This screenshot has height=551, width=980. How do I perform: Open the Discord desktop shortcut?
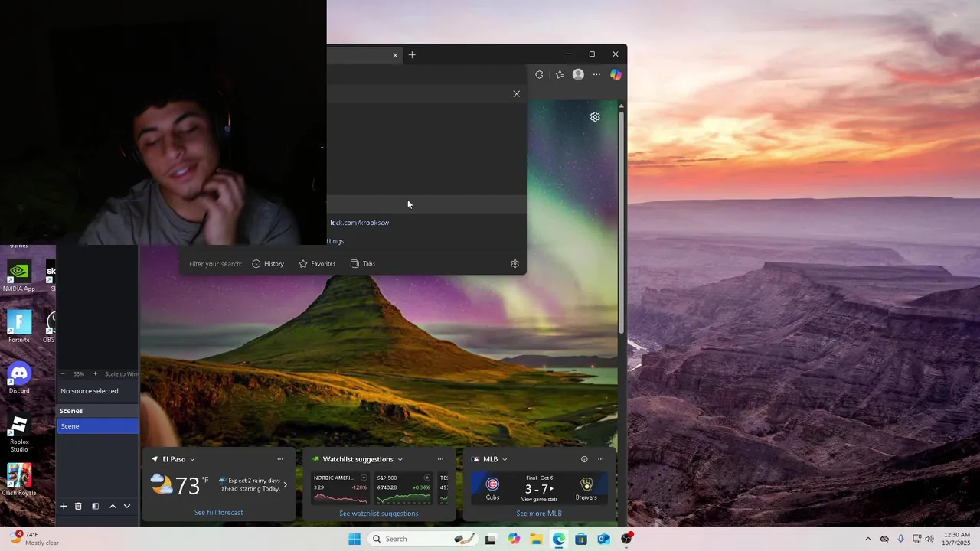point(19,378)
